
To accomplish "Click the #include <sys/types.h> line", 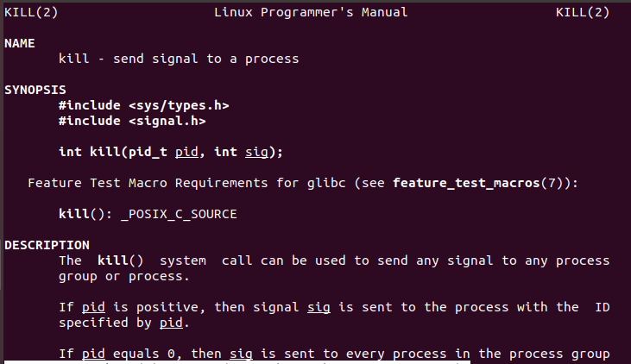I will click(143, 105).
